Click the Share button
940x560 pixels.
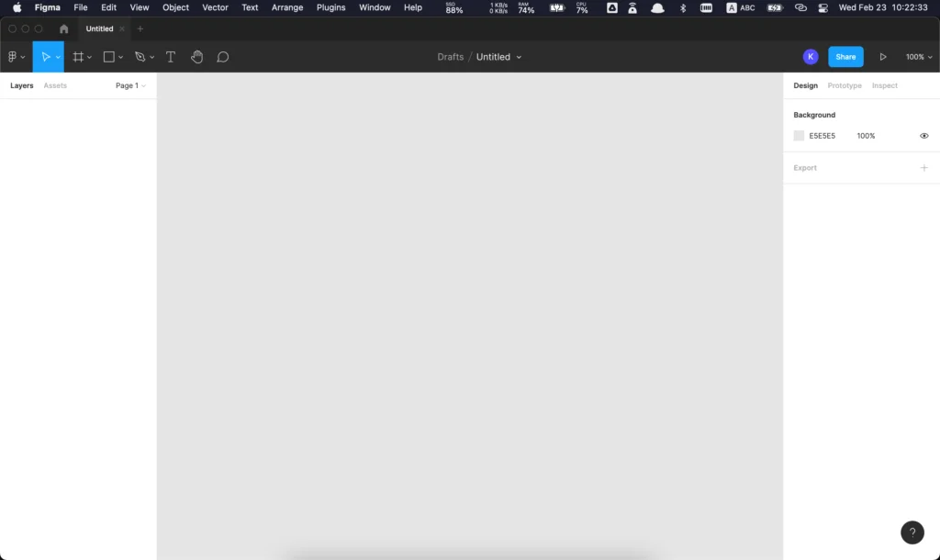click(845, 56)
